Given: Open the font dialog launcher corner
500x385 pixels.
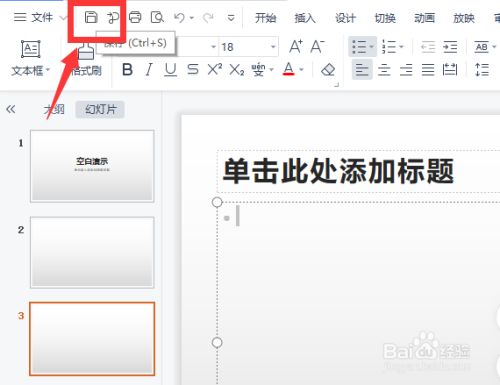Looking at the screenshot, I should click(x=337, y=85).
